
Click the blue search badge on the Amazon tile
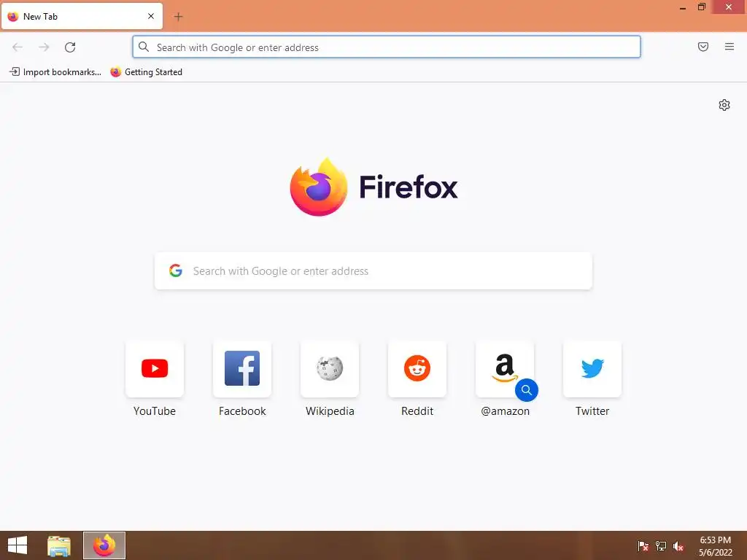click(527, 390)
